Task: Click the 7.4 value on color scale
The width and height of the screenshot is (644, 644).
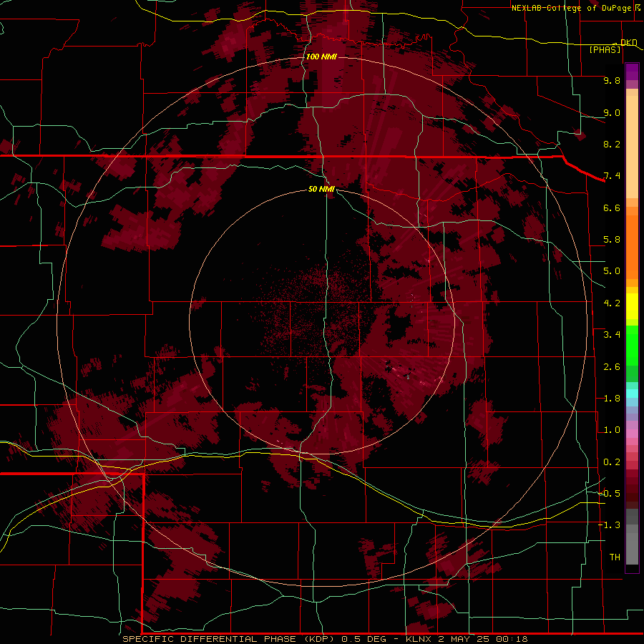Action: point(612,176)
